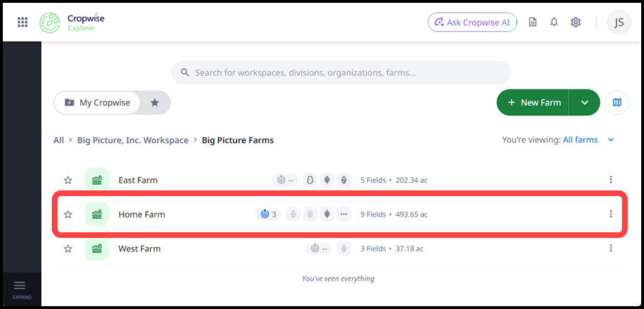The height and width of the screenshot is (309, 644).
Task: Expand New Farm dropdown arrow
Action: (585, 102)
